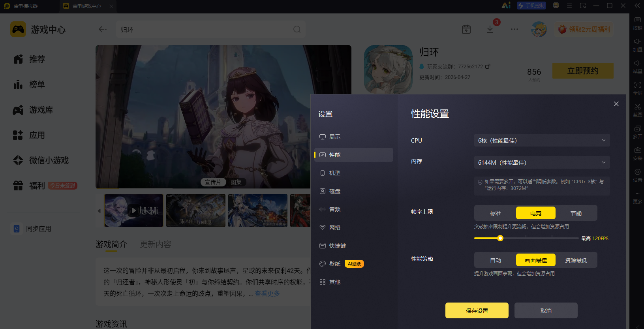Show 更多 tools in right sidebar
The image size is (644, 329).
coord(637,197)
